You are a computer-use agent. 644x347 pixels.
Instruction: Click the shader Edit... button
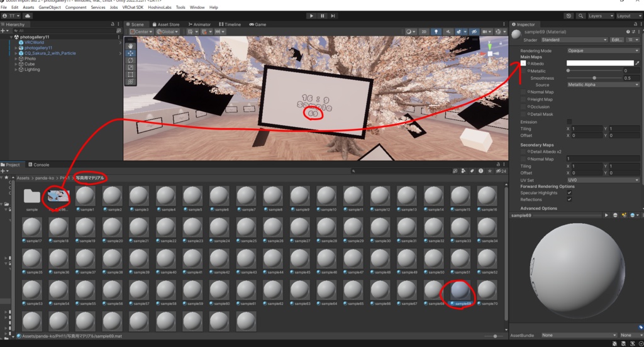(x=616, y=40)
